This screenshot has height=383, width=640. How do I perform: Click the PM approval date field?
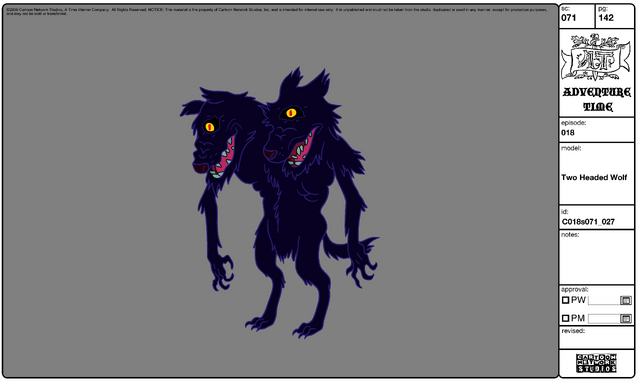click(604, 318)
